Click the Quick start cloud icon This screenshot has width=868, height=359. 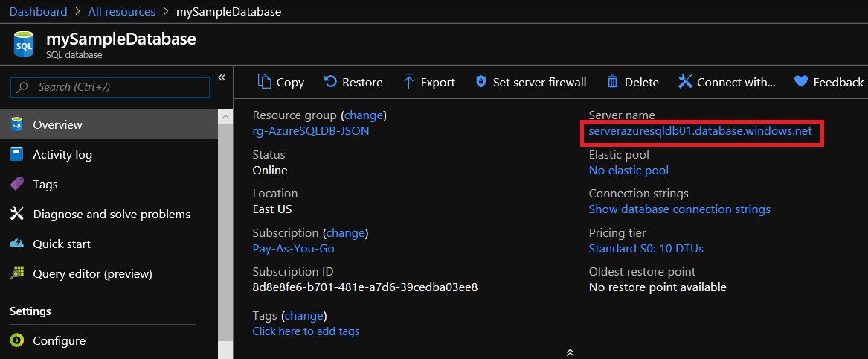(x=17, y=244)
